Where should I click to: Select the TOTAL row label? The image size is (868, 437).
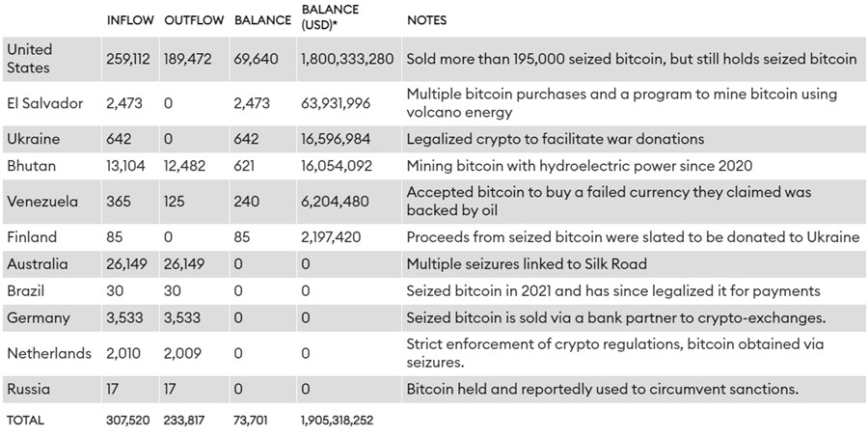point(25,420)
